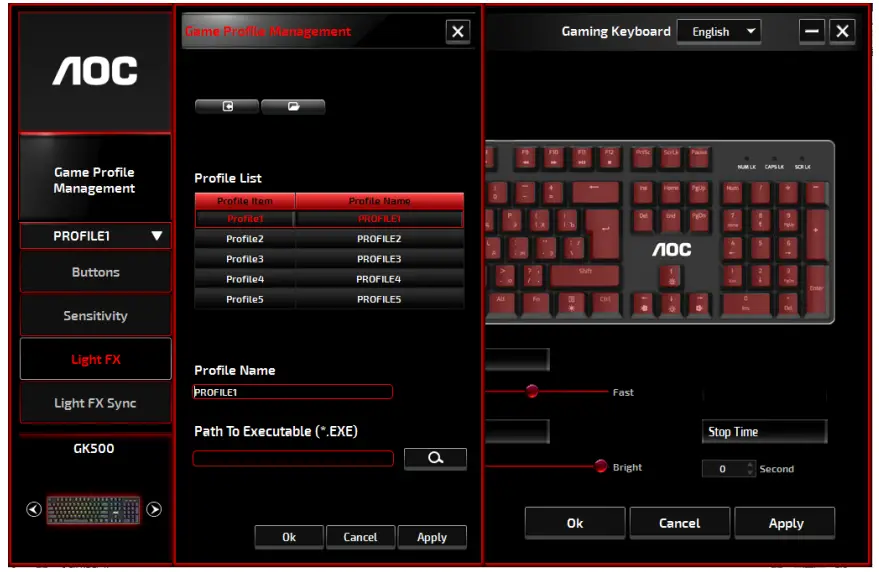This screenshot has width=879, height=572.
Task: Minimize the Gaming Keyboard window
Action: click(x=811, y=31)
